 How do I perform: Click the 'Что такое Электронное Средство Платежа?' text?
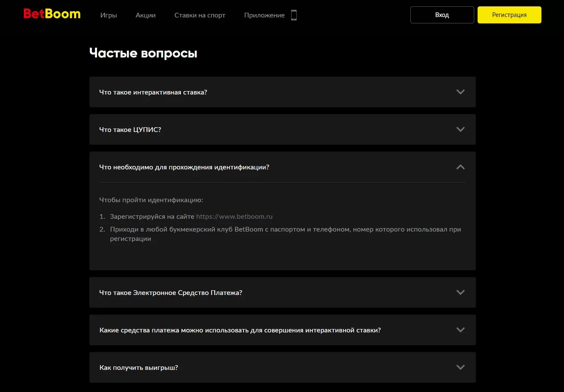coord(171,292)
